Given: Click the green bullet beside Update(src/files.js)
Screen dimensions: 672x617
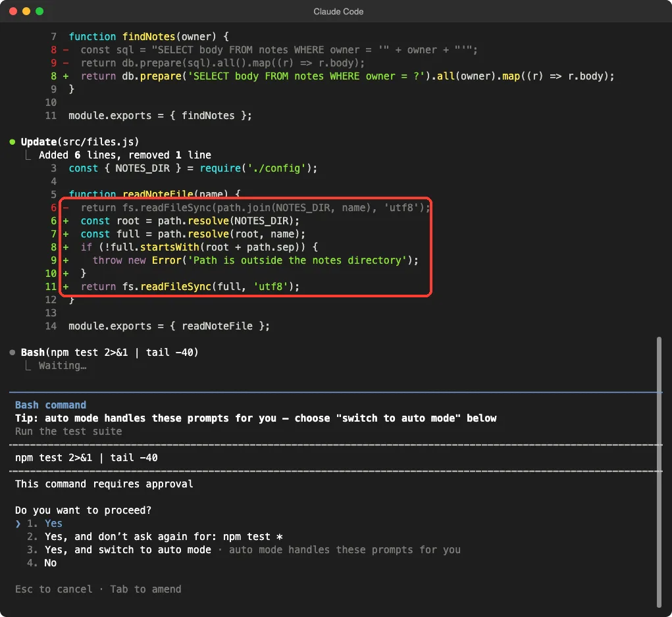Looking at the screenshot, I should pyautogui.click(x=13, y=141).
